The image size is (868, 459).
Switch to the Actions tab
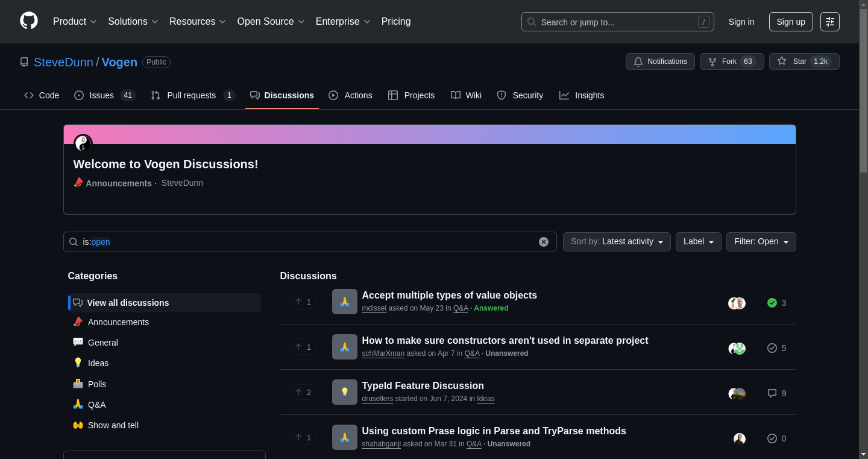(350, 95)
